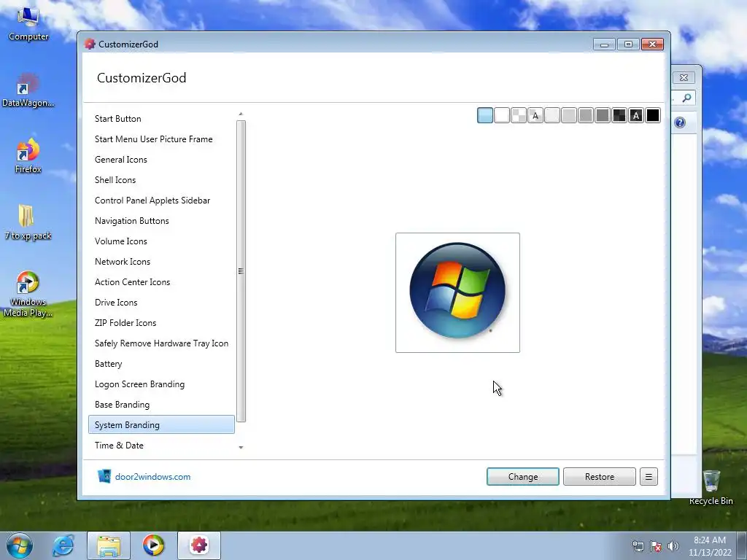This screenshot has width=747, height=560.
Task: Select Logon Screen Branding entry
Action: (x=161, y=385)
